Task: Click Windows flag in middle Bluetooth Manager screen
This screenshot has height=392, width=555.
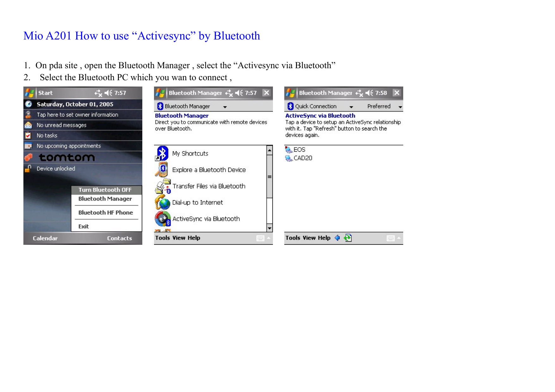Action: click(x=160, y=93)
